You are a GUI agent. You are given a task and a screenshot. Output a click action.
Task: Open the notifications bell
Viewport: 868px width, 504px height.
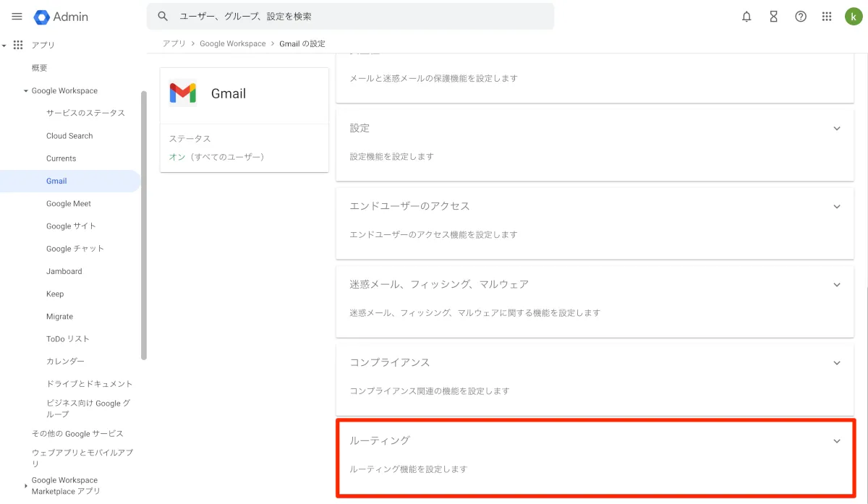coord(746,16)
